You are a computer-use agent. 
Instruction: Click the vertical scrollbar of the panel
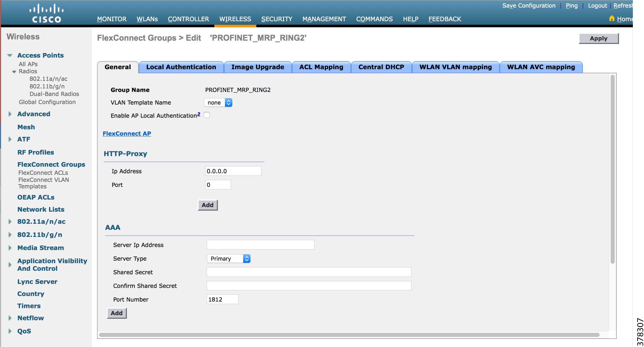pyautogui.click(x=612, y=169)
